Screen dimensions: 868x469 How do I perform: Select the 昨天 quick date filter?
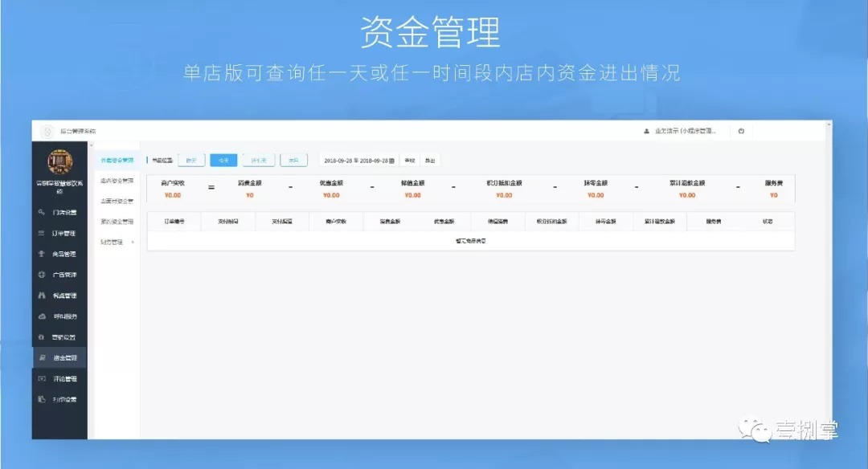pyautogui.click(x=190, y=161)
